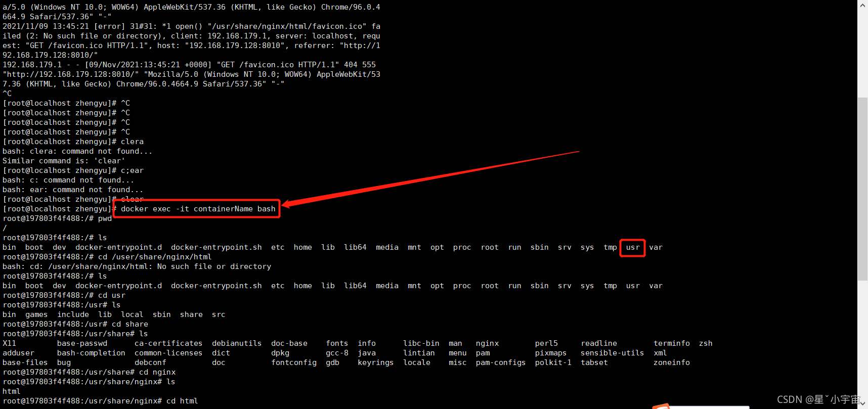Click the 'adduser' directory name
The image size is (868, 409).
[x=18, y=353]
